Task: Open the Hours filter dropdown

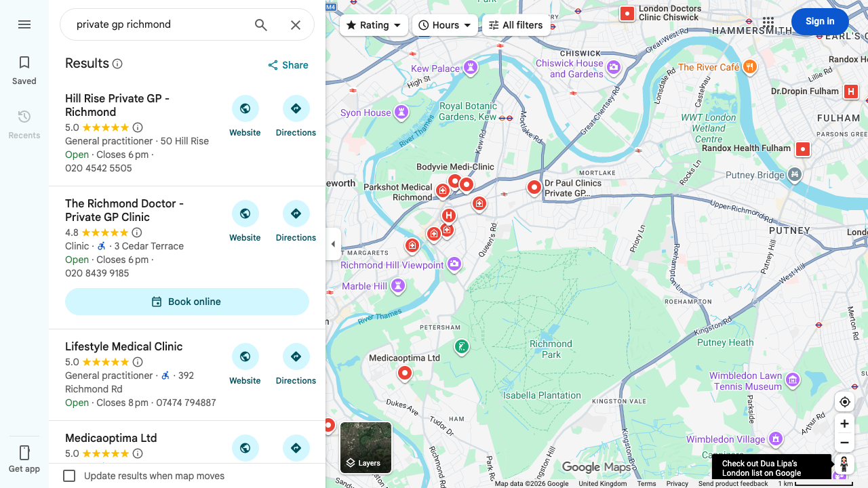Action: click(x=445, y=25)
